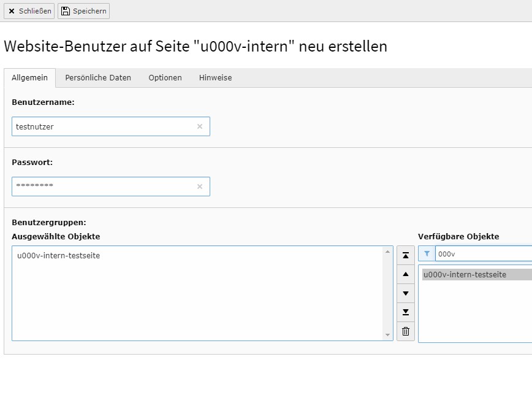Move selected group to top

point(406,255)
